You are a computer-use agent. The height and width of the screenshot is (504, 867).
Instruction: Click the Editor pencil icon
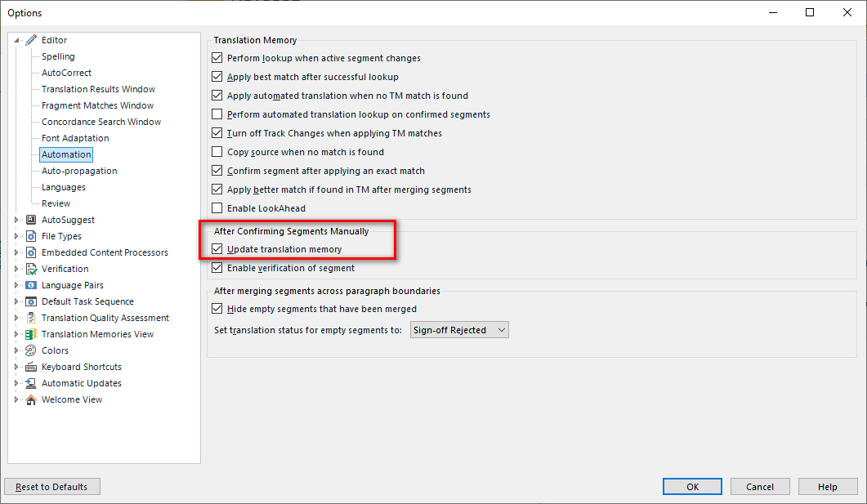point(31,39)
